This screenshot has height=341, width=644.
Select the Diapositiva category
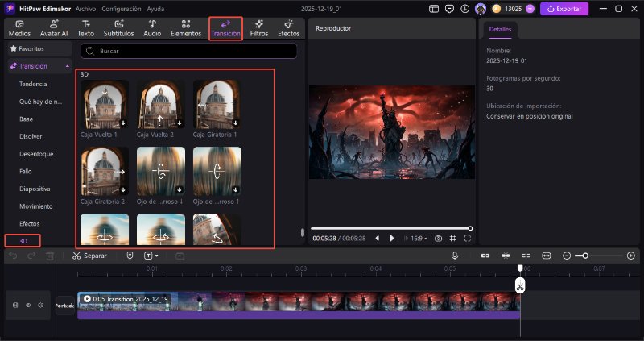pos(35,189)
